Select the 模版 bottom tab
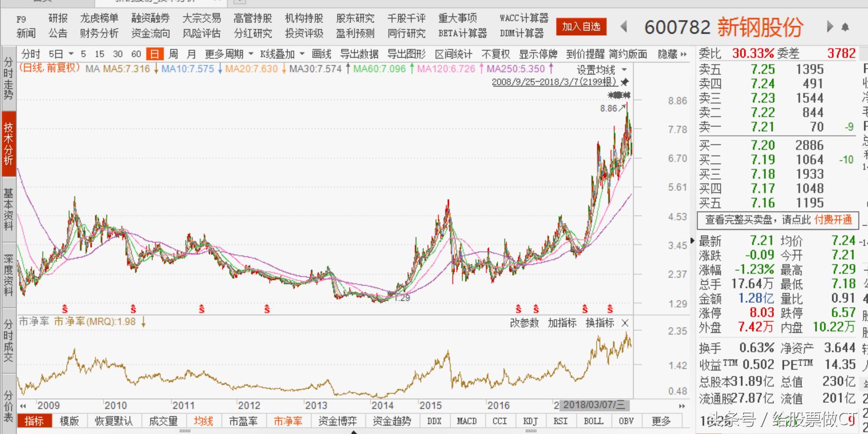The height and width of the screenshot is (434, 868). 69,421
